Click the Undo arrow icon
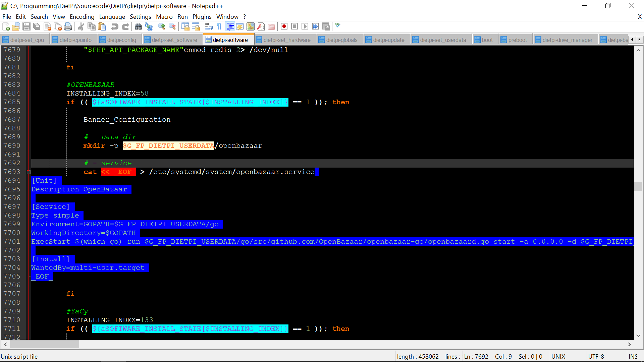This screenshot has width=644, height=362. (x=115, y=26)
